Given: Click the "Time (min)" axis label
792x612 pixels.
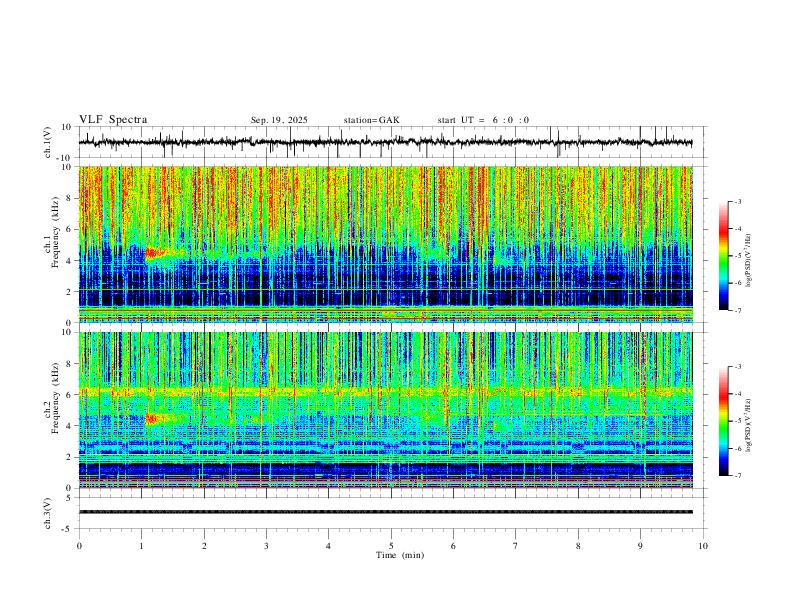Looking at the screenshot, I should pos(400,555).
